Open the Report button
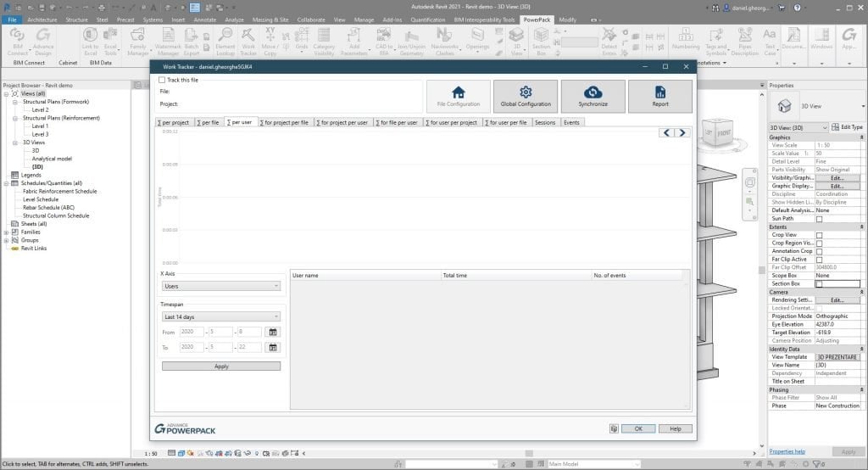The width and height of the screenshot is (868, 470). [659, 96]
